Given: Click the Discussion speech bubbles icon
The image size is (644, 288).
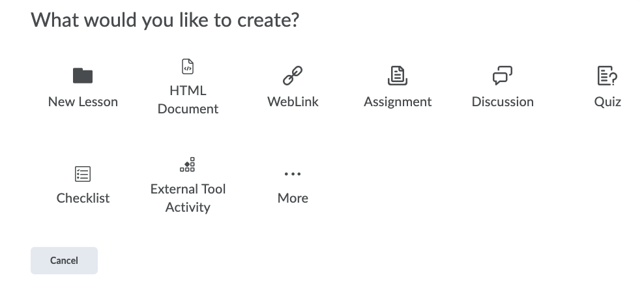Looking at the screenshot, I should click(x=503, y=76).
